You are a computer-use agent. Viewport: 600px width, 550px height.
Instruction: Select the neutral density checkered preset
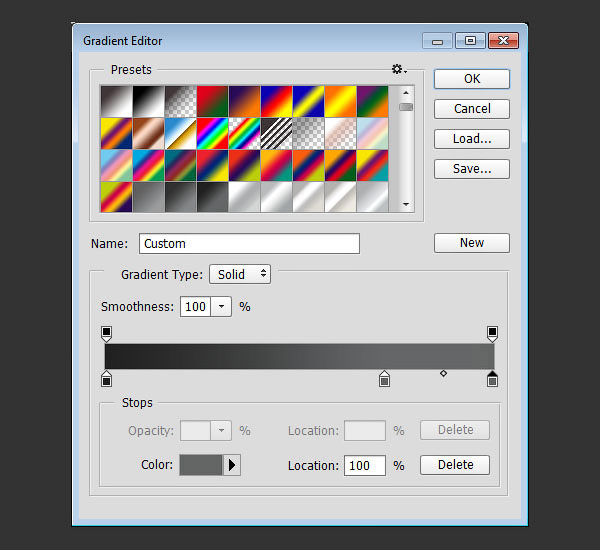308,133
